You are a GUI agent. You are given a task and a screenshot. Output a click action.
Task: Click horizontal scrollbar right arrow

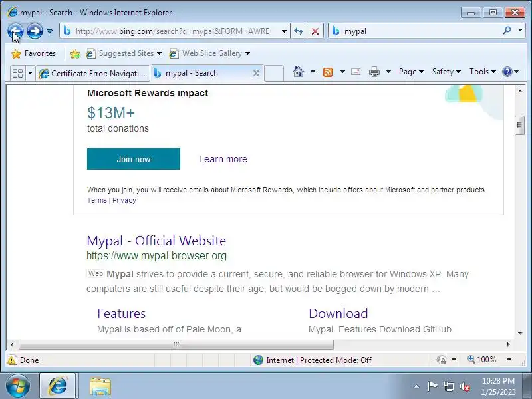point(508,344)
